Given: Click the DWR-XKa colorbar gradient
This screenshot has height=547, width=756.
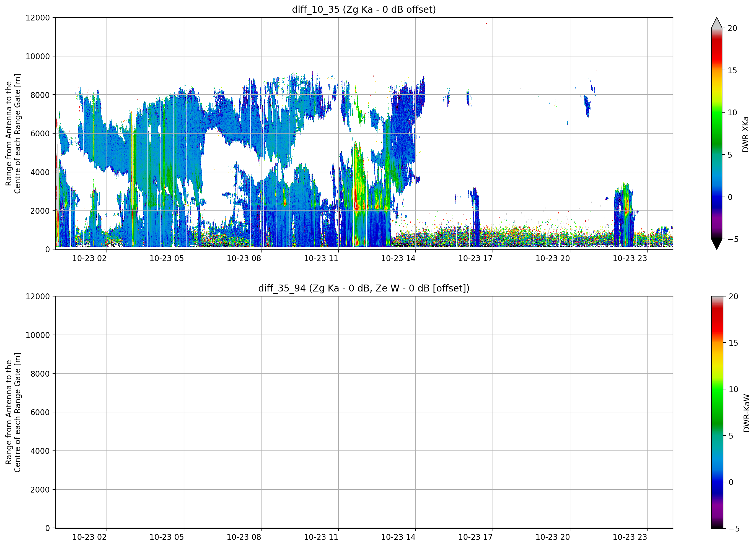Looking at the screenshot, I should click(x=717, y=133).
